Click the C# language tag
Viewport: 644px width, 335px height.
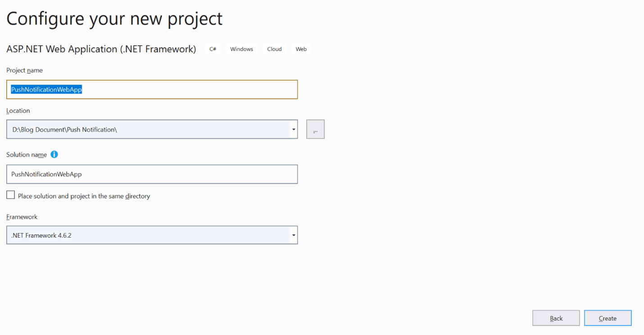click(213, 49)
